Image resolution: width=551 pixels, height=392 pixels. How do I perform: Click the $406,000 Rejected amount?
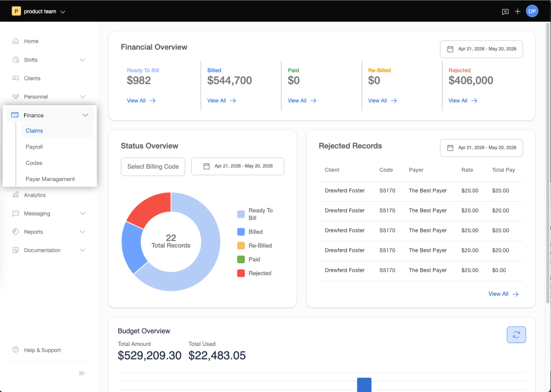[471, 80]
